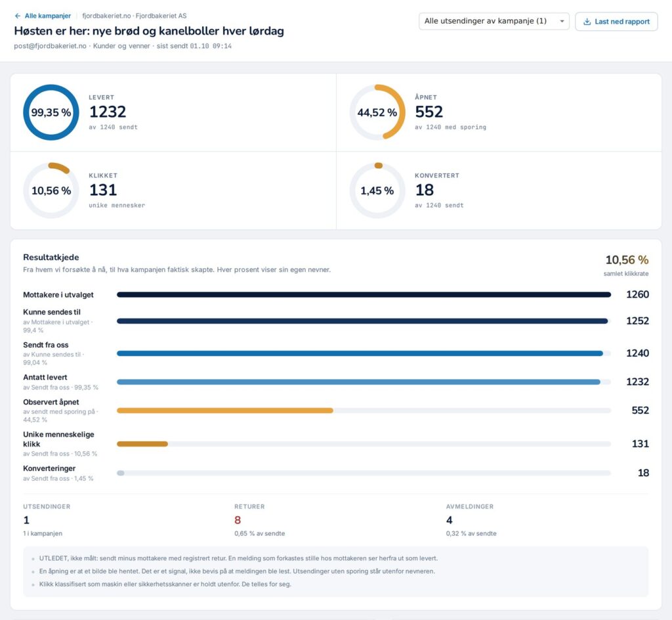Click the Unike menneskelige klikk bar

click(x=142, y=444)
